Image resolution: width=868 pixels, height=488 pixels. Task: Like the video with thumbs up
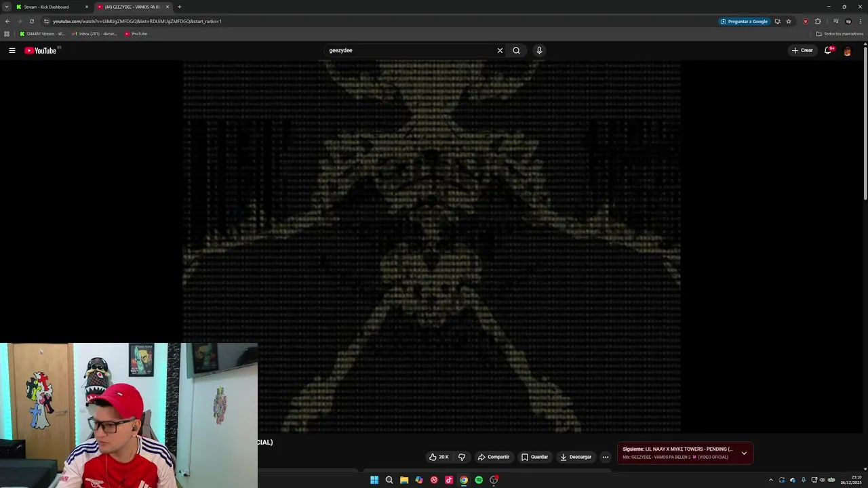(x=439, y=457)
